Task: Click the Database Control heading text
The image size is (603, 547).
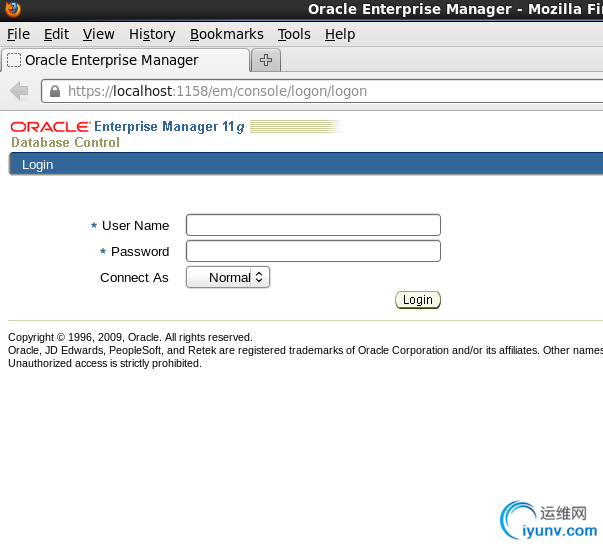Action: tap(65, 142)
